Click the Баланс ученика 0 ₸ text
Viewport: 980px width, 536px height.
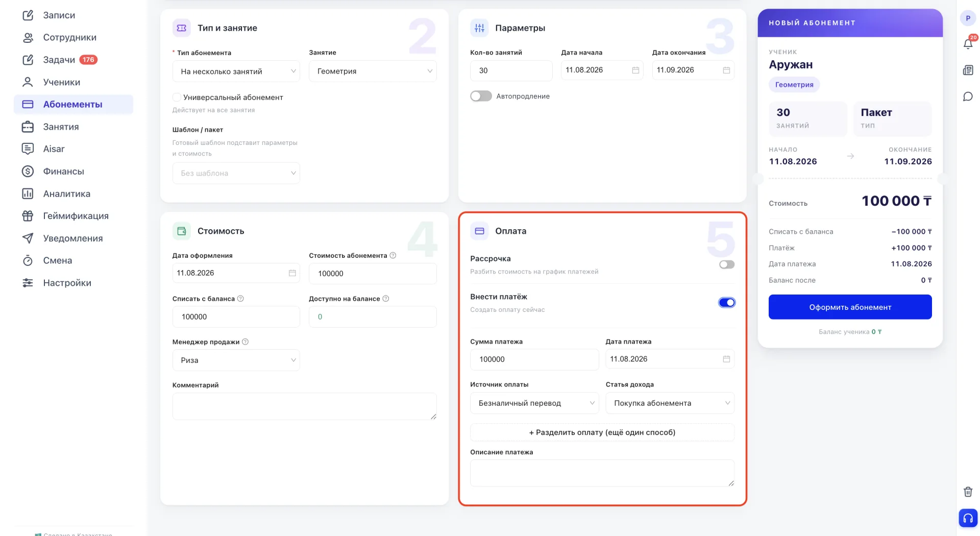click(850, 332)
